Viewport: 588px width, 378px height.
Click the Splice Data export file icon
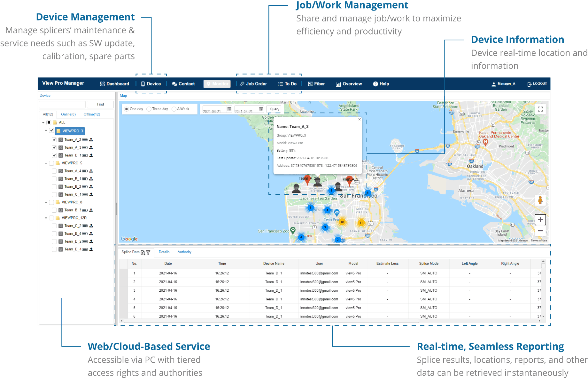pyautogui.click(x=143, y=253)
